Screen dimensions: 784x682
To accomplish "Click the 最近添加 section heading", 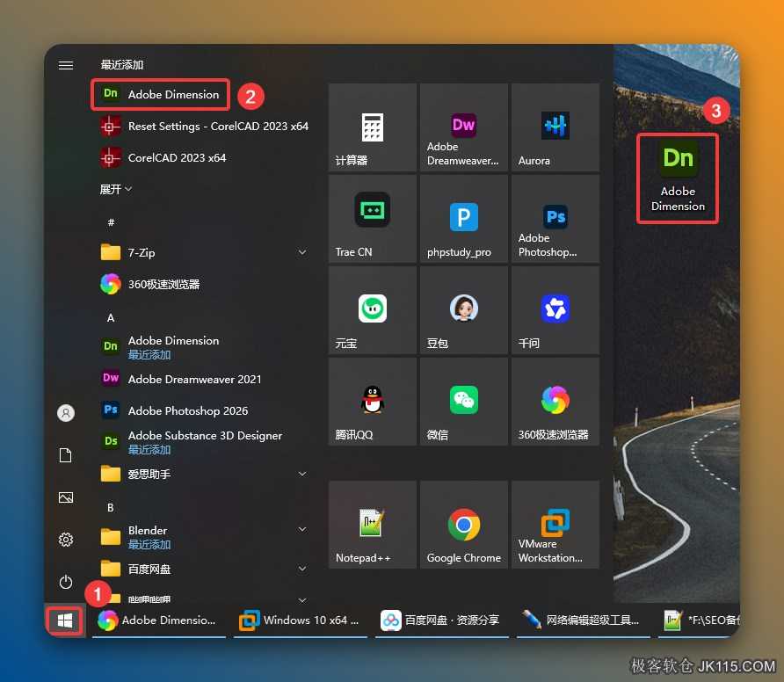I will point(122,64).
